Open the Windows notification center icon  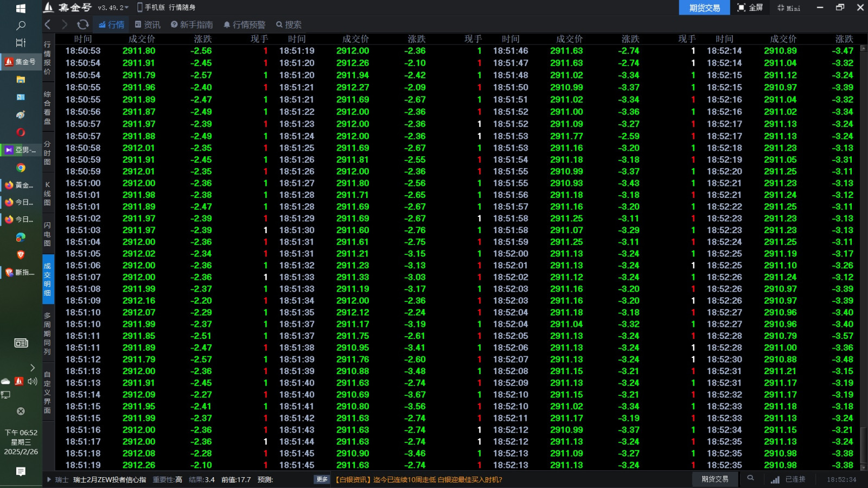point(21,472)
